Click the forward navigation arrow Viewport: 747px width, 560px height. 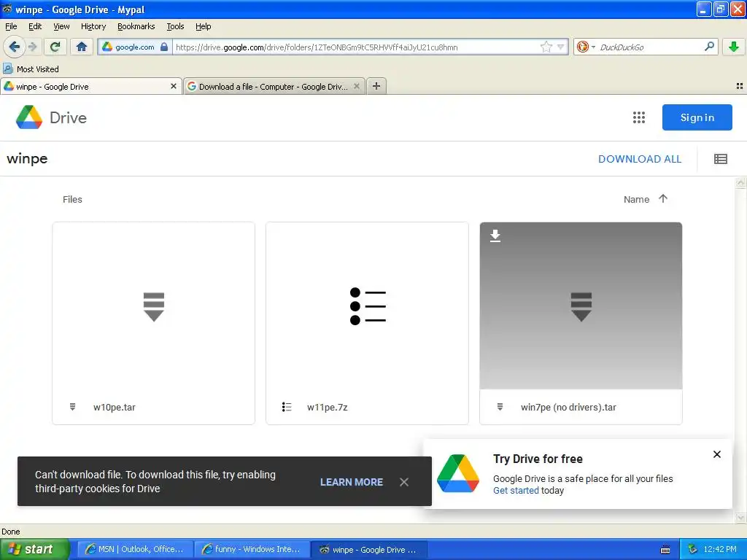pyautogui.click(x=32, y=47)
